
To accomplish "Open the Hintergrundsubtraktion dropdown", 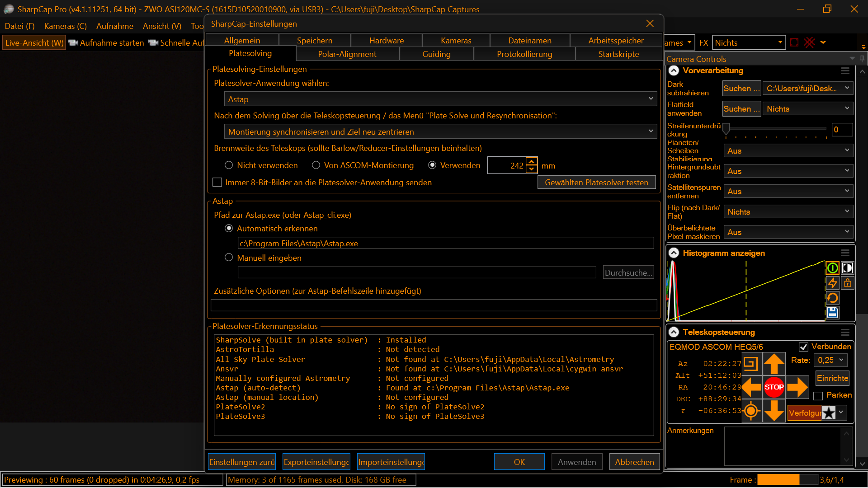I will click(x=788, y=171).
